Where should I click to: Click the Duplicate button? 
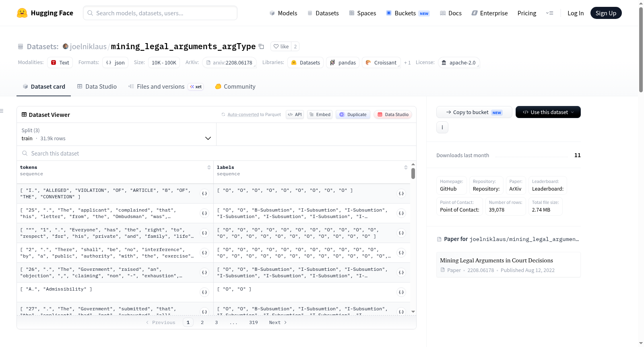[353, 114]
